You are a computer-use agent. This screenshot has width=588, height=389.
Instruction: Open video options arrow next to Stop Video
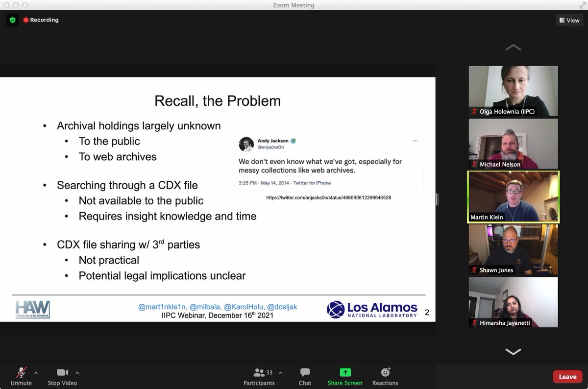pyautogui.click(x=77, y=373)
